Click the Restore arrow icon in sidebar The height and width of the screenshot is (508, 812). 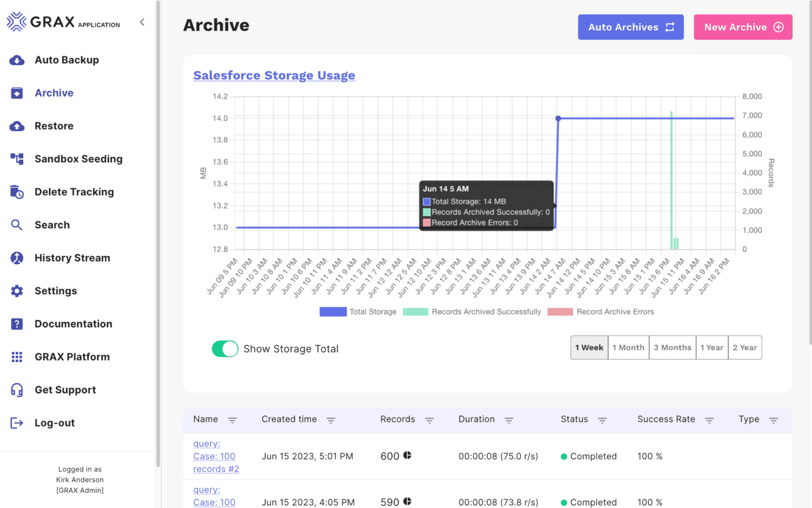coord(16,126)
